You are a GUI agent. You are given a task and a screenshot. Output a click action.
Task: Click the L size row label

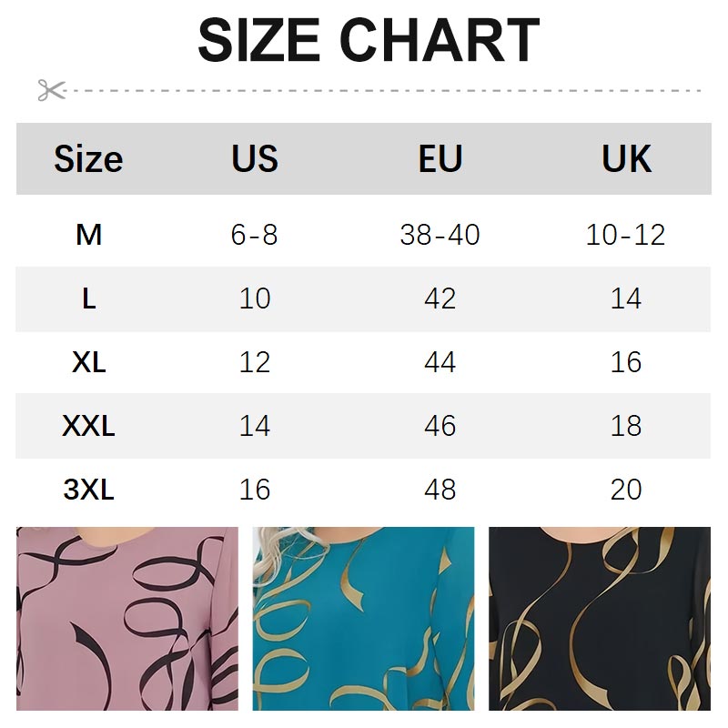[88, 298]
